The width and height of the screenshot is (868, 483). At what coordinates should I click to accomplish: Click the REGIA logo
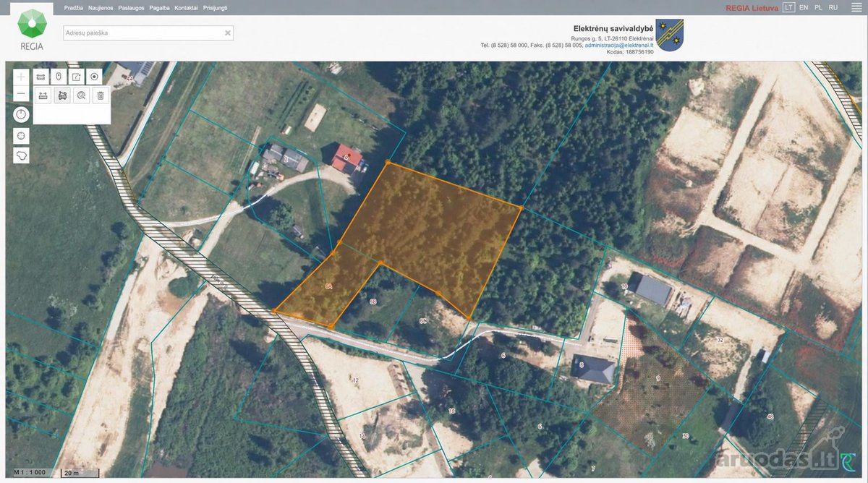click(32, 29)
